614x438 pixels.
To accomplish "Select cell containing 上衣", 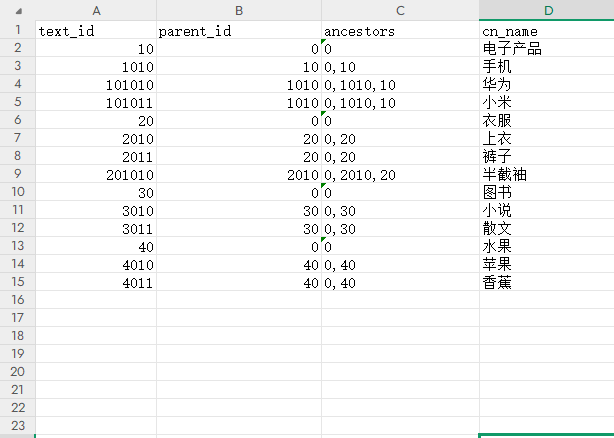I will pos(547,138).
